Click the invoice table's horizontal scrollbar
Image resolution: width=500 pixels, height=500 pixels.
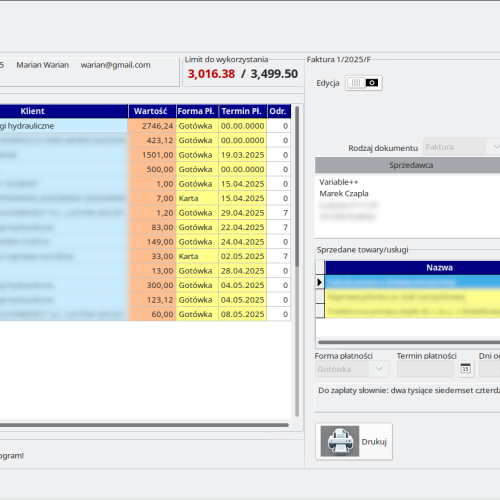click(x=143, y=425)
